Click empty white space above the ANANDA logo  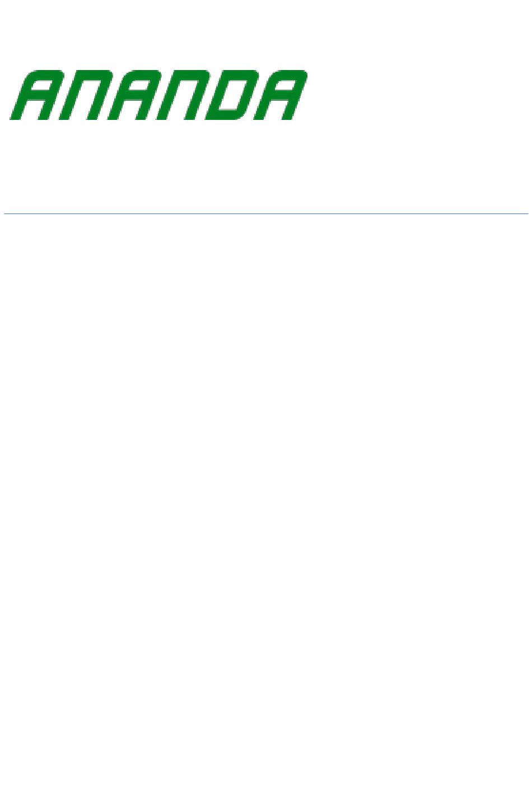tap(157, 34)
